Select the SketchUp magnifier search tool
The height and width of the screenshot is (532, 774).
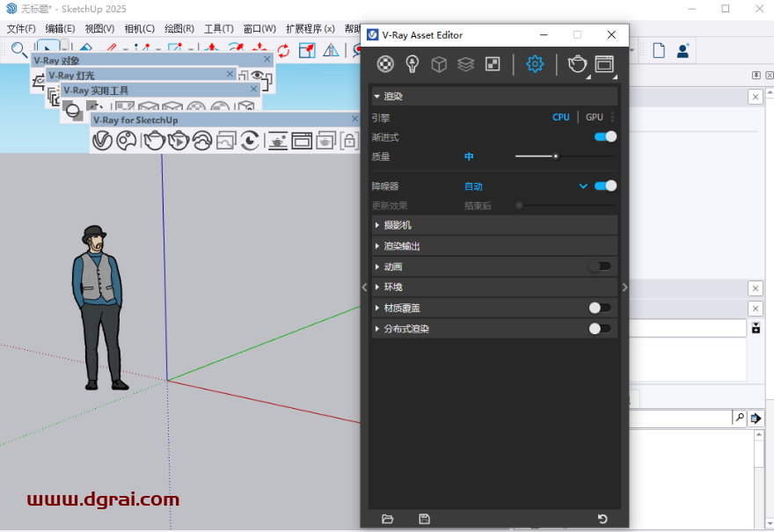click(x=18, y=50)
